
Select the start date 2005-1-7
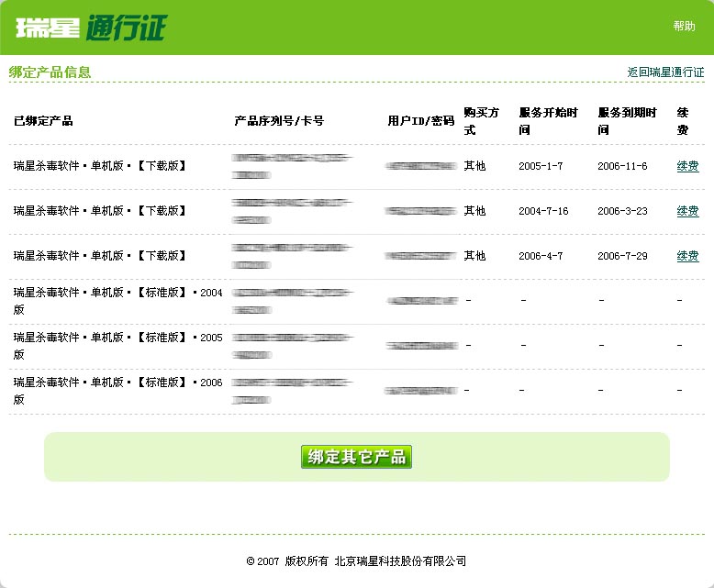click(x=541, y=166)
